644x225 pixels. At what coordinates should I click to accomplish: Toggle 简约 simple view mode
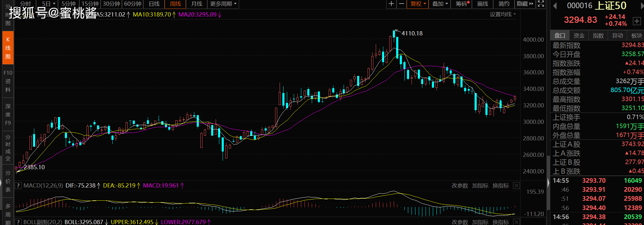click(x=504, y=4)
